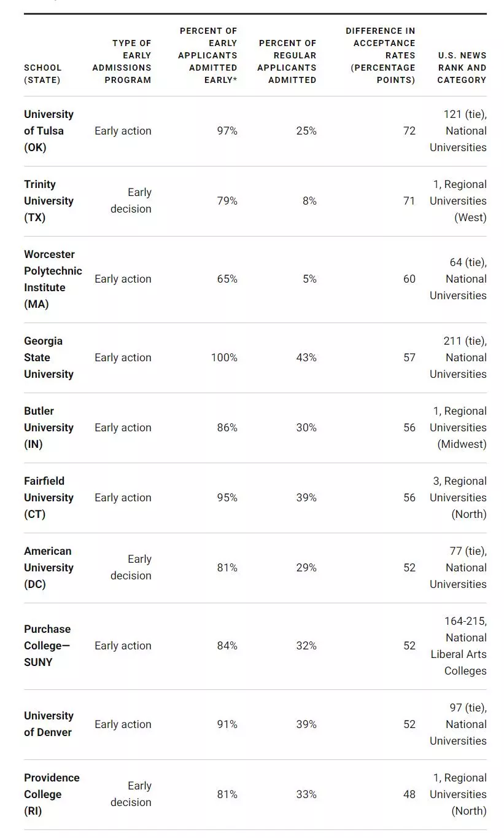Select the American University (DC) school name
This screenshot has height=838, width=504.
point(48,568)
